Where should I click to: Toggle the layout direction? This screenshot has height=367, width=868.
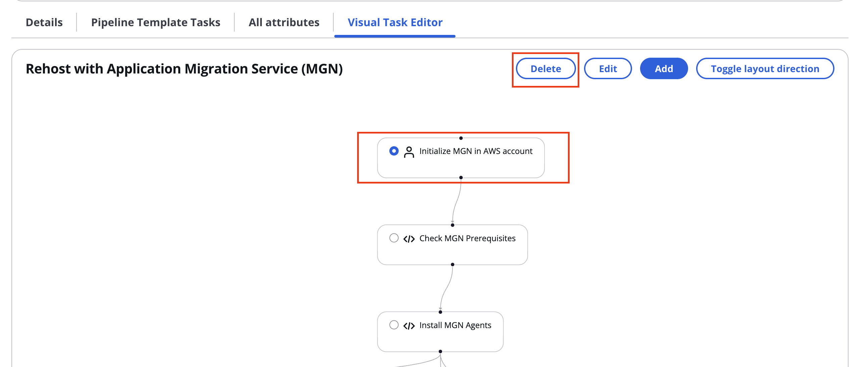click(765, 69)
